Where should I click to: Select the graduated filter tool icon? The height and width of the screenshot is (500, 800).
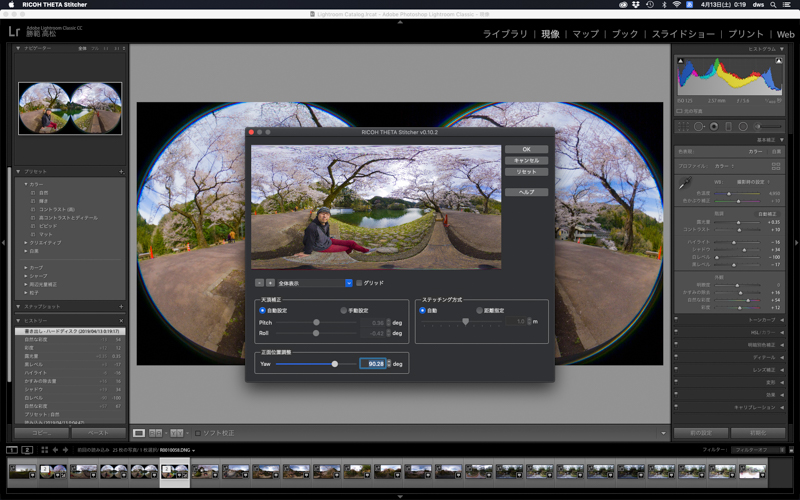[x=728, y=126]
